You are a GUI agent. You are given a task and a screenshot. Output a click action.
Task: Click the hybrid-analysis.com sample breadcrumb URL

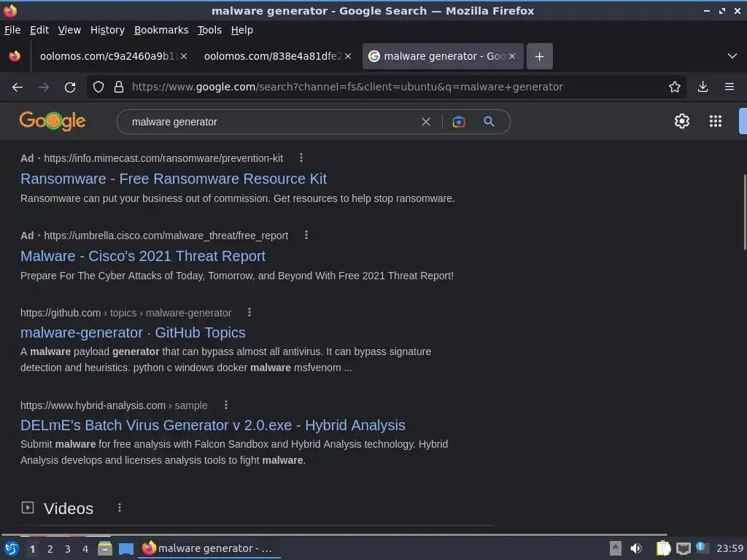pyautogui.click(x=114, y=405)
